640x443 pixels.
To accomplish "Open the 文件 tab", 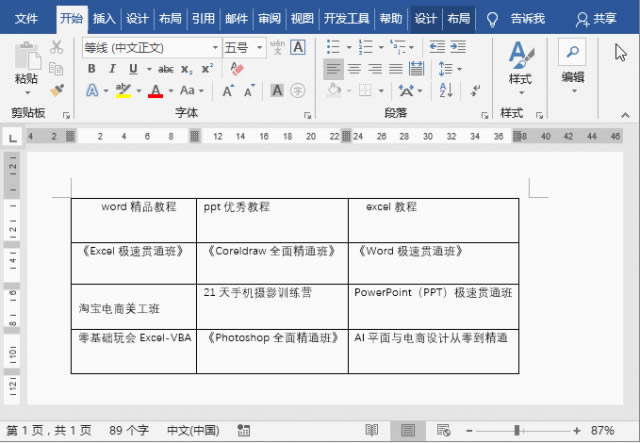I will click(x=26, y=19).
